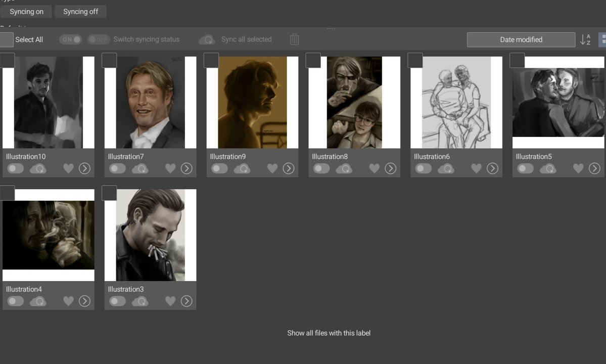Viewport: 606px width, 364px height.
Task: Tick the checkbox on Illustration6 thumbnail
Action: [415, 60]
